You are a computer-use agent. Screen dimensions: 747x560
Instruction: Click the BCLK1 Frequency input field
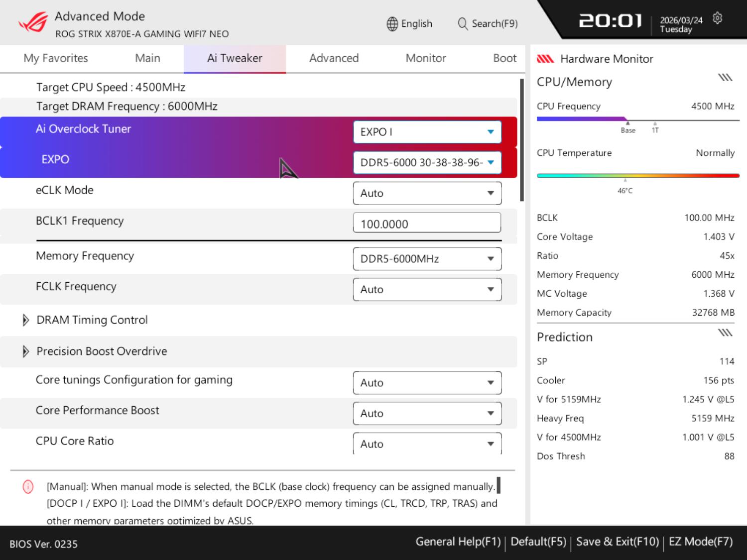click(427, 224)
